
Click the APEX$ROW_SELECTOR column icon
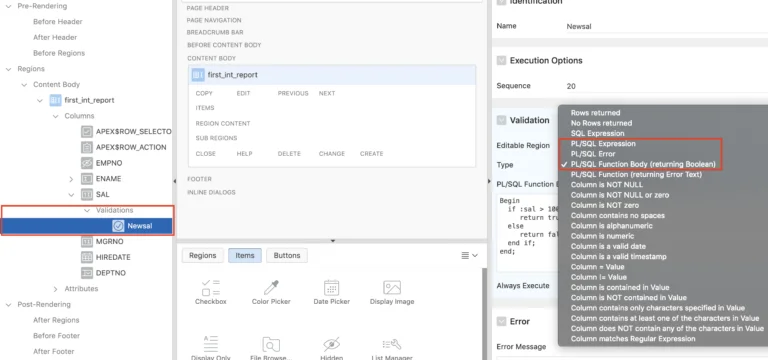pyautogui.click(x=87, y=132)
